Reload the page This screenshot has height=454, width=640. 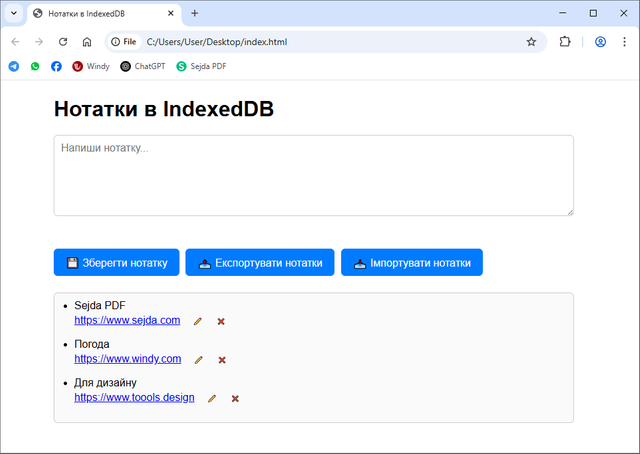[x=63, y=42]
